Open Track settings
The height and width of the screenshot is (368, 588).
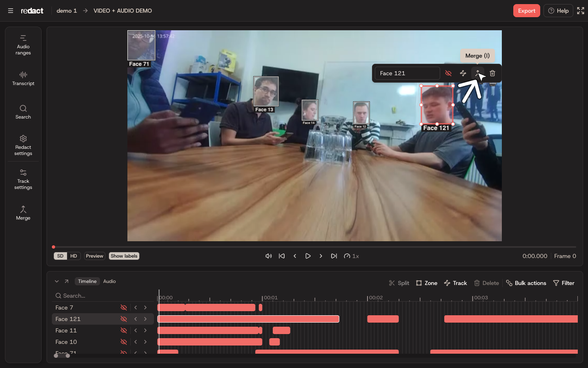(23, 179)
